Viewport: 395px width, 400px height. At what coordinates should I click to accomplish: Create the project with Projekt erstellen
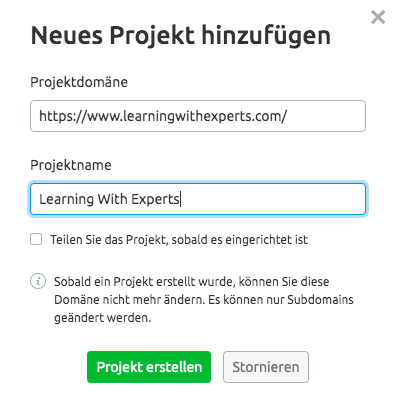pyautogui.click(x=149, y=367)
